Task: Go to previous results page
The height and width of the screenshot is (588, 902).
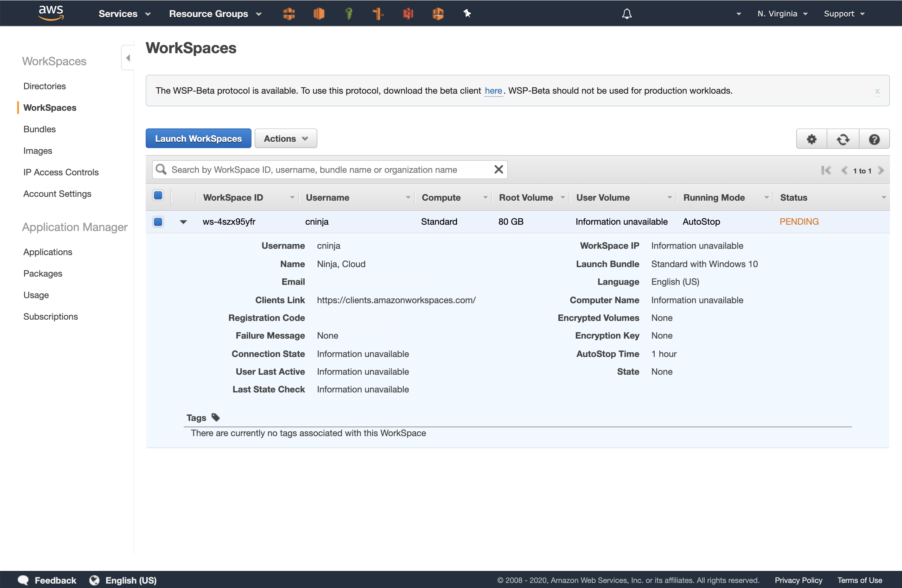Action: (844, 170)
